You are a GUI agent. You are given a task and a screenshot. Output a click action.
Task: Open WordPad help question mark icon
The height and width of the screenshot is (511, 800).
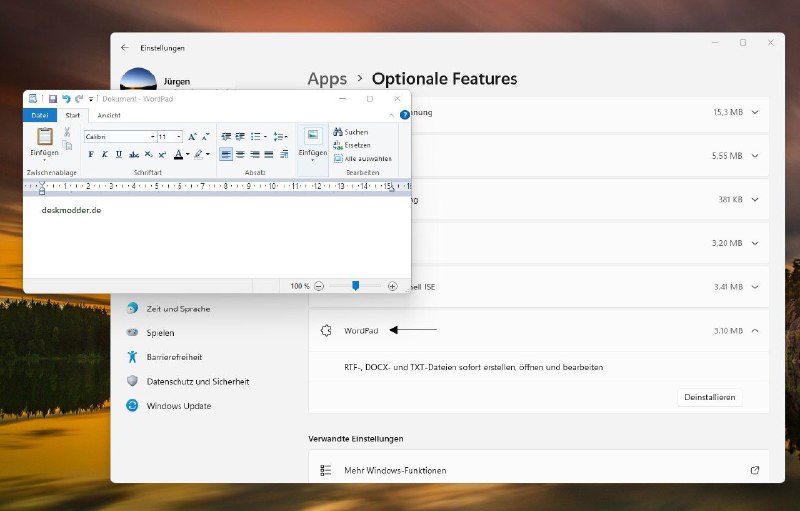pyautogui.click(x=405, y=115)
